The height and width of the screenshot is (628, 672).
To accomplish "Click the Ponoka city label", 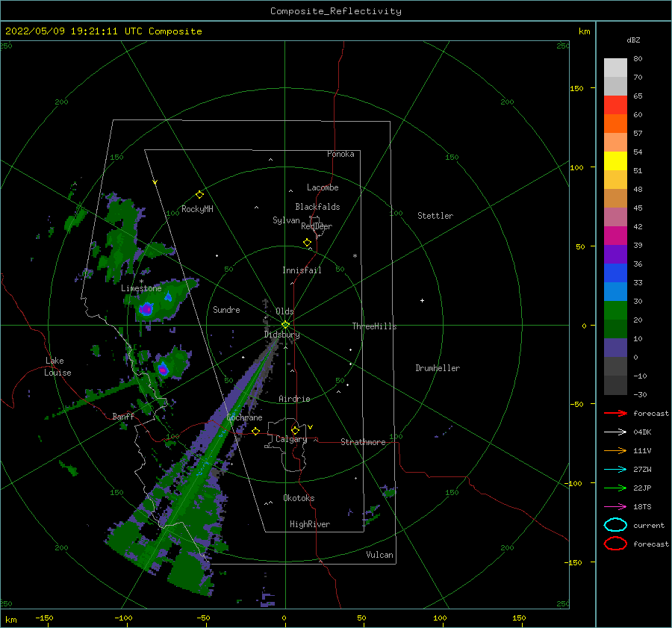I will click(x=340, y=154).
